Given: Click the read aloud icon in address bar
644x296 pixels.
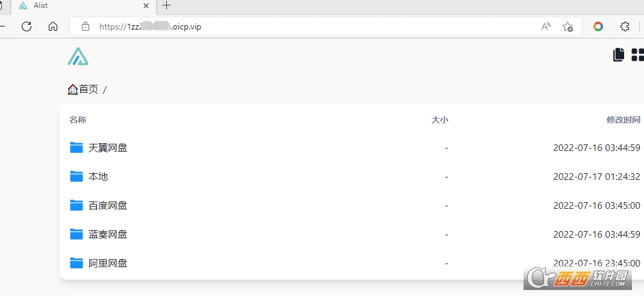Looking at the screenshot, I should pos(546,26).
